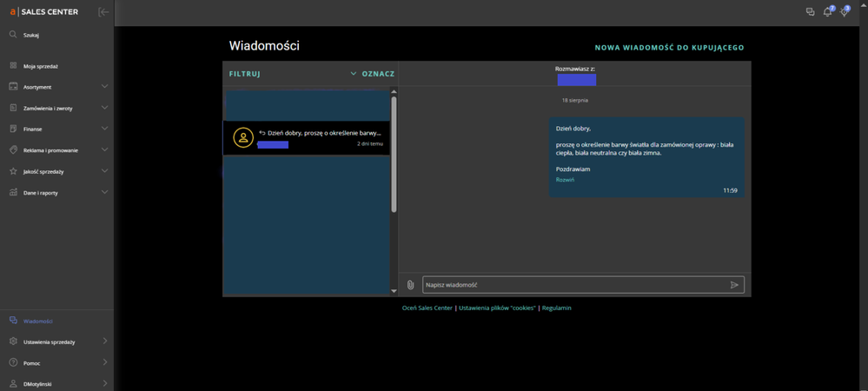Select Wiadomości in the sidebar
The height and width of the screenshot is (391, 868).
(x=38, y=321)
